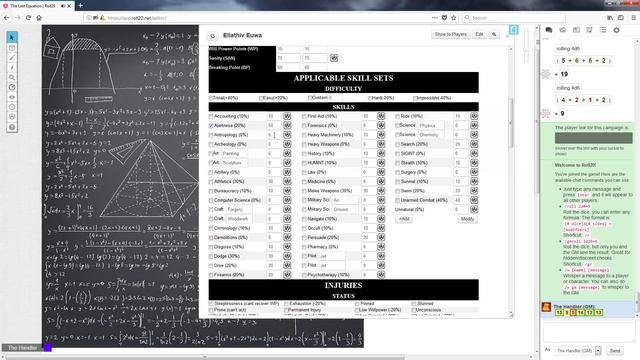The image size is (640, 360).
Task: Check the Exhaustion (-20%) status checkbox
Action: 287,304
